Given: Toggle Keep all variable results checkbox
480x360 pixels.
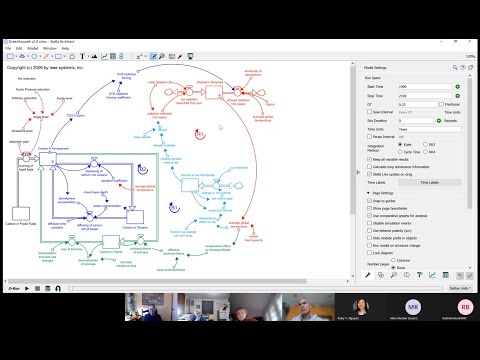Looking at the screenshot, I should (369, 159).
